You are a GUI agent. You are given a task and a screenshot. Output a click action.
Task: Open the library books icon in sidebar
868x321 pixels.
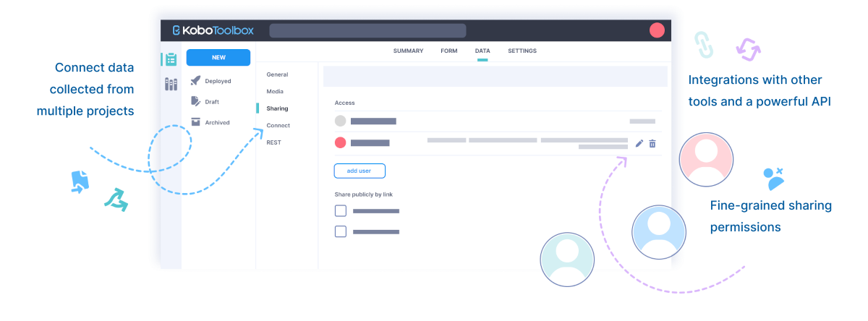coord(171,84)
